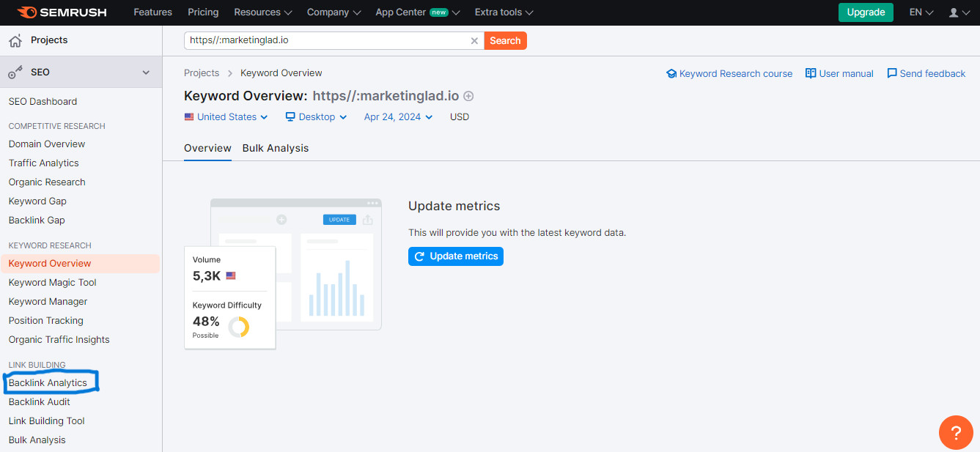Click the SEO key icon in sidebar
Screen dimensions: 980x452
(x=15, y=73)
